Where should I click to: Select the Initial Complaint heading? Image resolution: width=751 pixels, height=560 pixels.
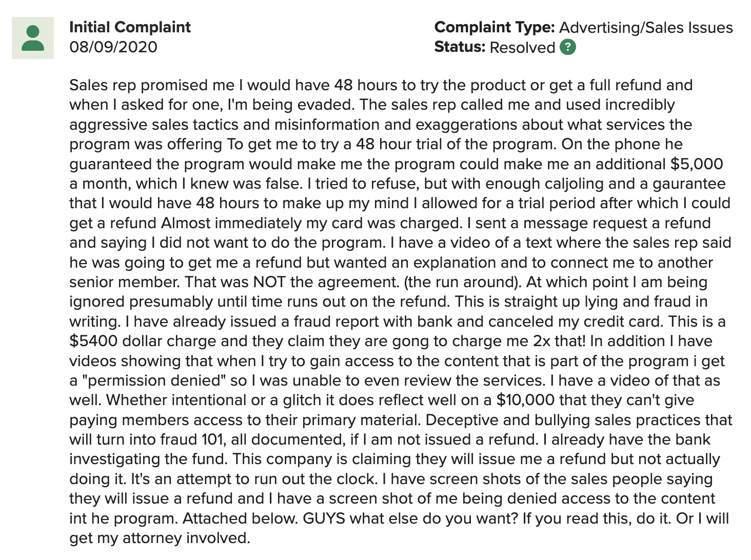pyautogui.click(x=130, y=27)
